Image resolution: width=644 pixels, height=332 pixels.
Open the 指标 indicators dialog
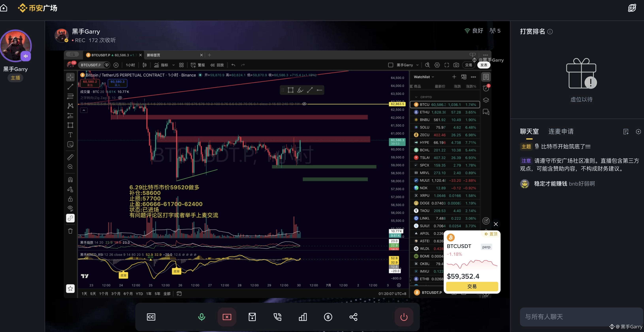click(161, 65)
